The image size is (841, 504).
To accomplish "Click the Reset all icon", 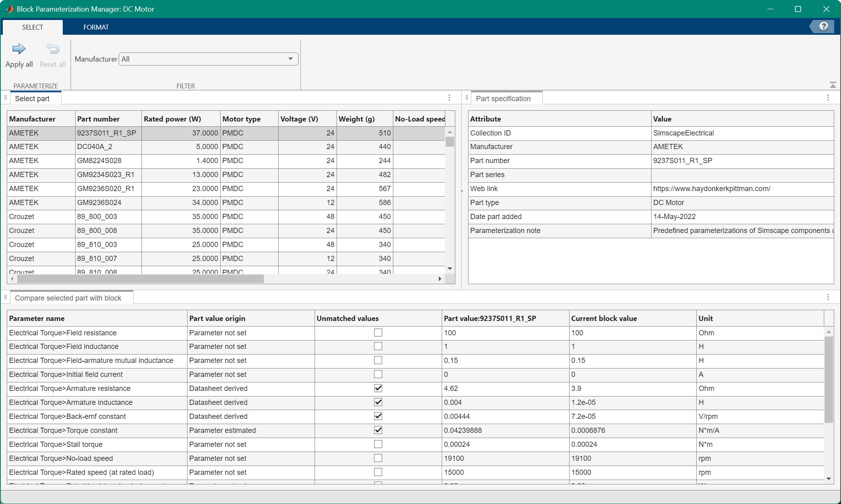I will click(x=52, y=49).
